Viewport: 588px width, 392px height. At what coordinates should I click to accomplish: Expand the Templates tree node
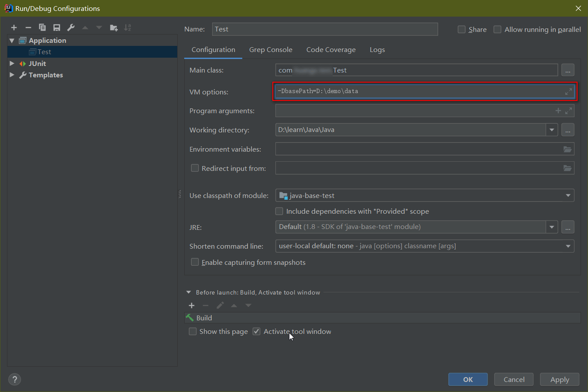click(x=12, y=75)
